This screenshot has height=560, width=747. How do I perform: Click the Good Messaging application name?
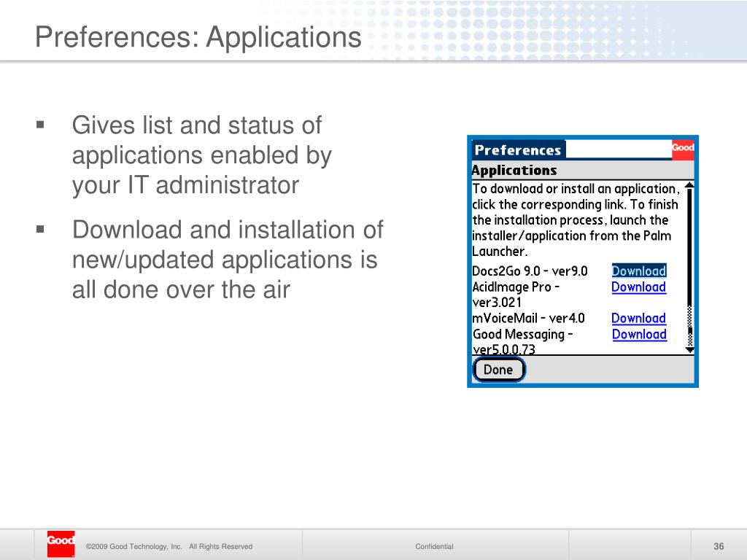[522, 341]
